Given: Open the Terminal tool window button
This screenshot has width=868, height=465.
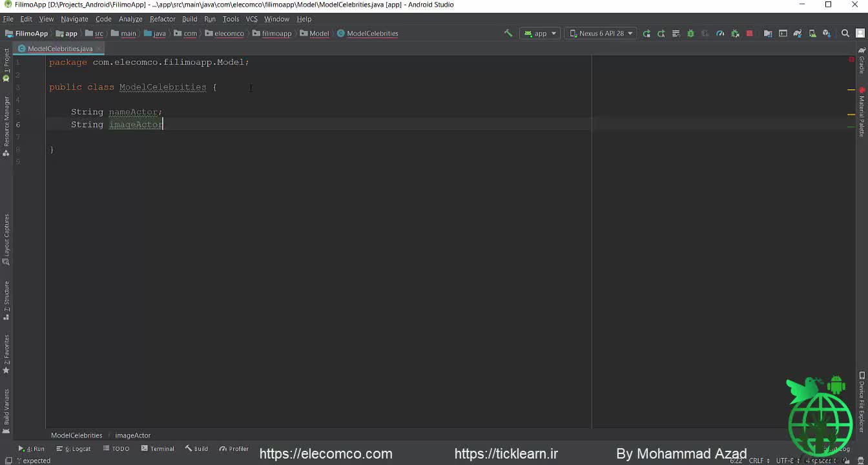Looking at the screenshot, I should [158, 449].
